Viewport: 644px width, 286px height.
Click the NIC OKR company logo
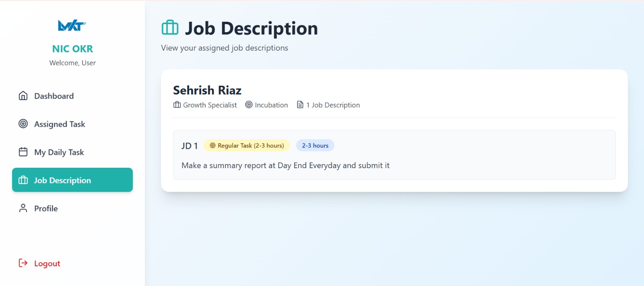[x=72, y=26]
